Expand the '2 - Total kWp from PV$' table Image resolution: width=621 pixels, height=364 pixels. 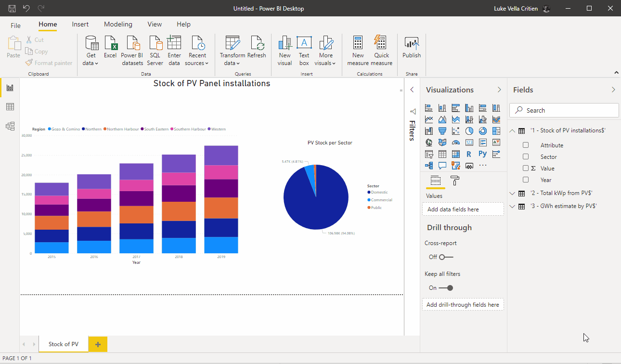pos(512,193)
